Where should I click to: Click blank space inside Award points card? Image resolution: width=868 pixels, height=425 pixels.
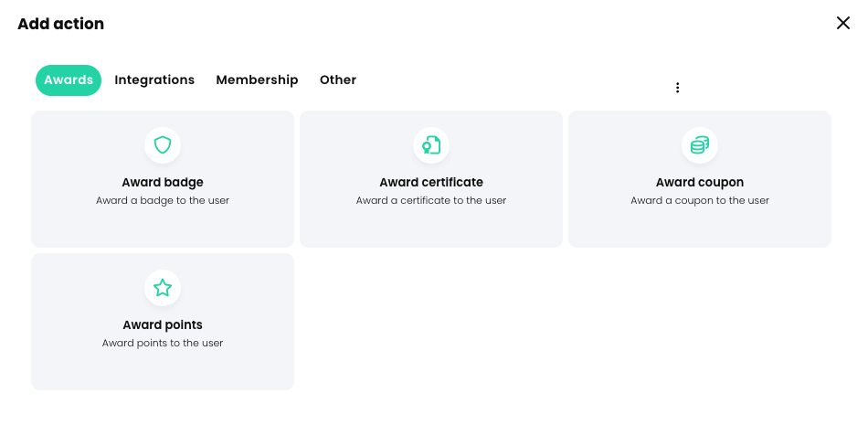247,370
